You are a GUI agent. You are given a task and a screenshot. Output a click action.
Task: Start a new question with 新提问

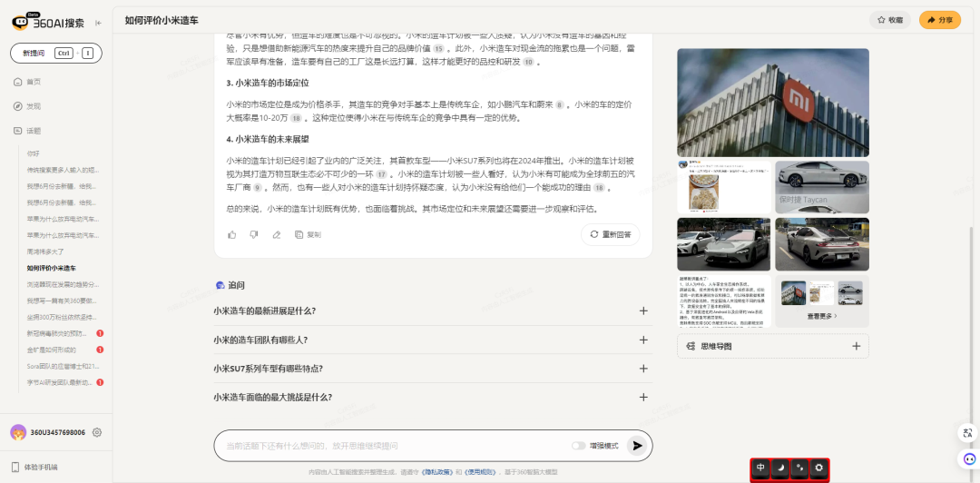tap(56, 54)
